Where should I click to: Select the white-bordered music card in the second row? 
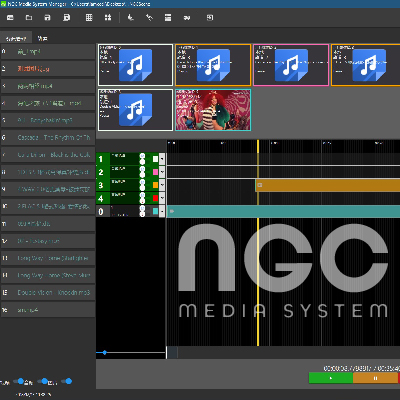click(x=135, y=110)
